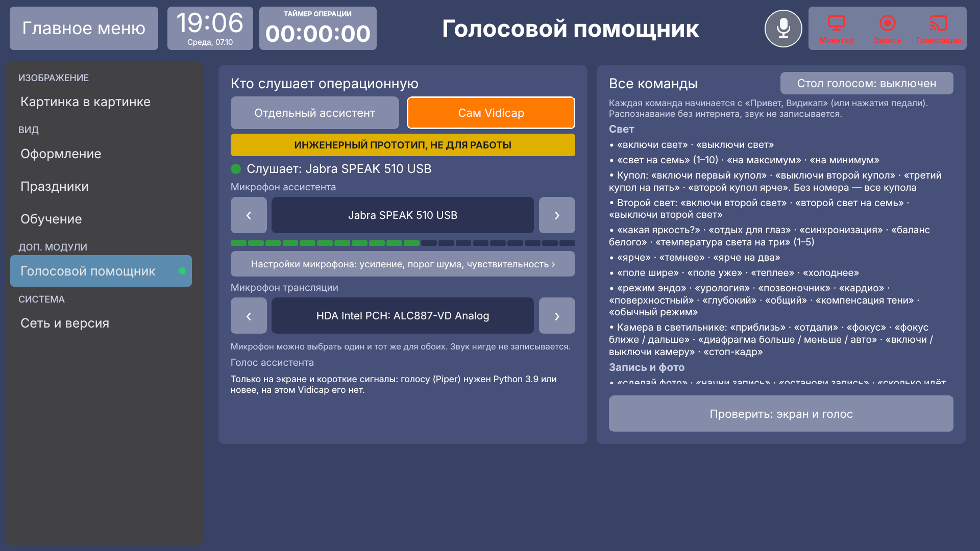
Task: Click the Piper Python 3.9 note
Action: (x=394, y=384)
